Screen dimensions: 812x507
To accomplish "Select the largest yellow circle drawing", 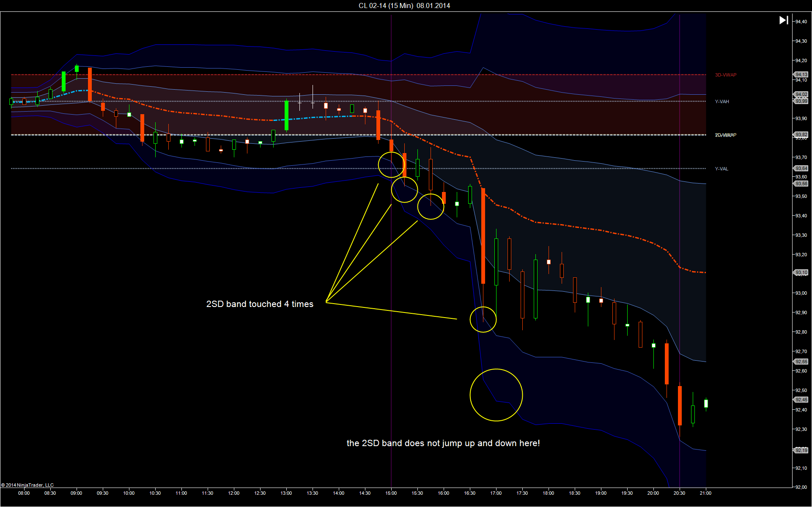I will tap(496, 395).
